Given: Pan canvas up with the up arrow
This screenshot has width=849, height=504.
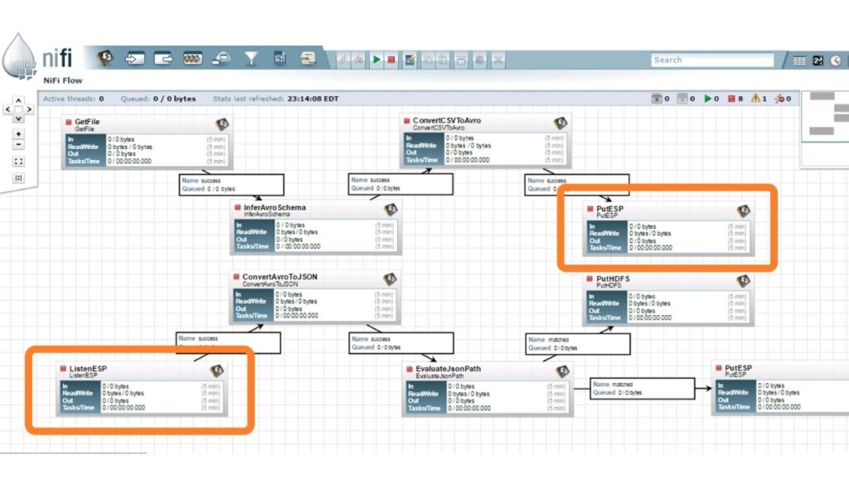Looking at the screenshot, I should click(x=18, y=100).
